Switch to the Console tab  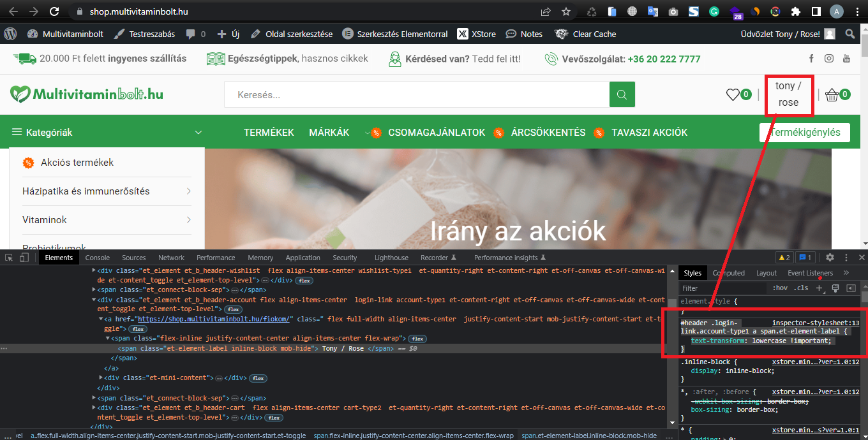(x=98, y=258)
